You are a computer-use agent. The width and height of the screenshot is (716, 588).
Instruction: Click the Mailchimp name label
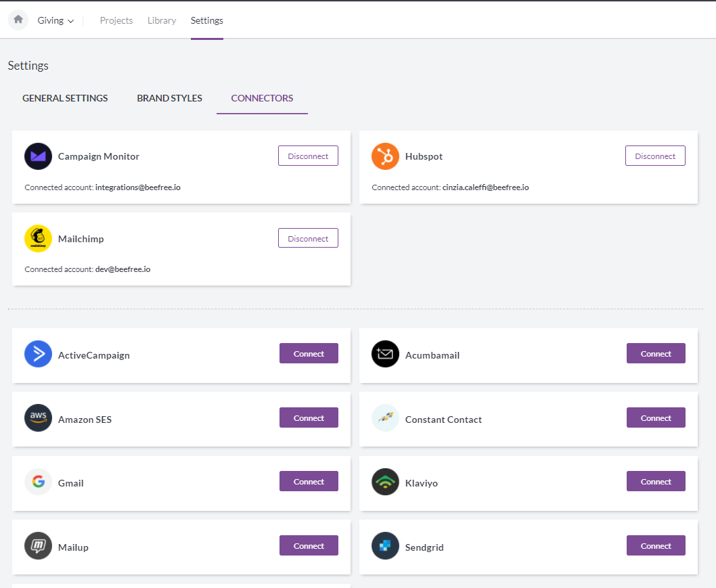[x=81, y=239]
